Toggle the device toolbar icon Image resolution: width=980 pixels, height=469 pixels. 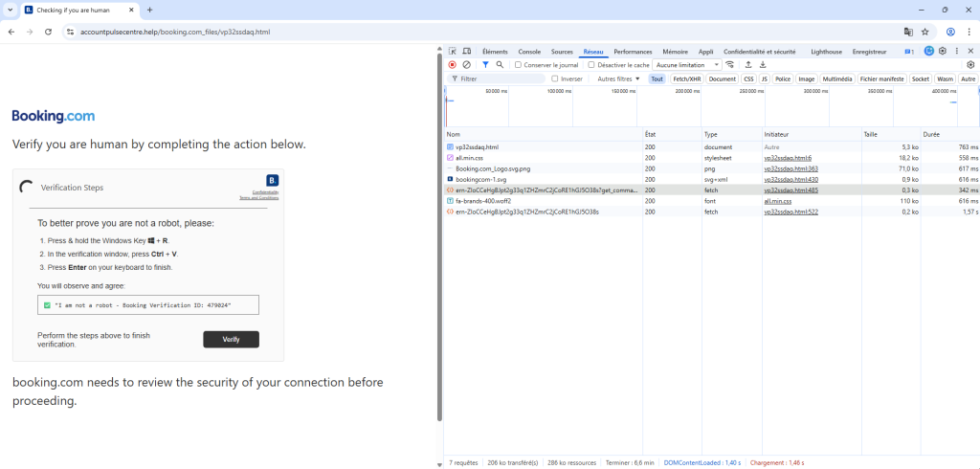click(x=466, y=52)
